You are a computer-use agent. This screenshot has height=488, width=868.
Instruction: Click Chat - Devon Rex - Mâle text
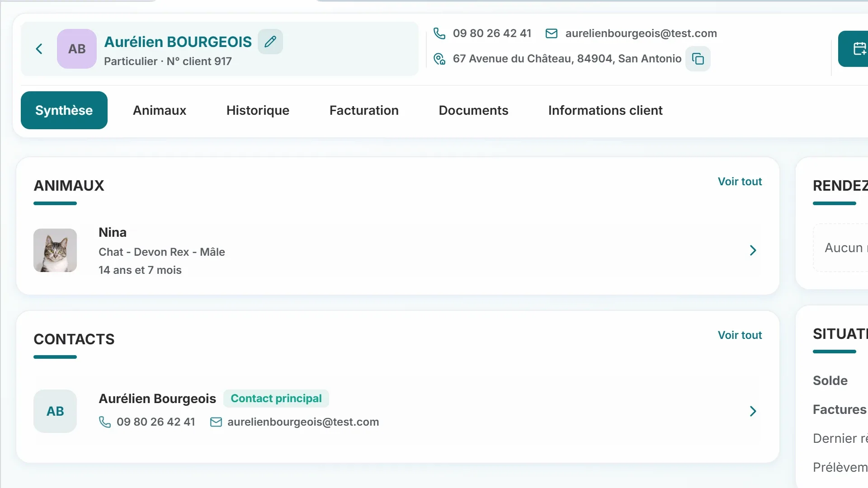pos(162,252)
